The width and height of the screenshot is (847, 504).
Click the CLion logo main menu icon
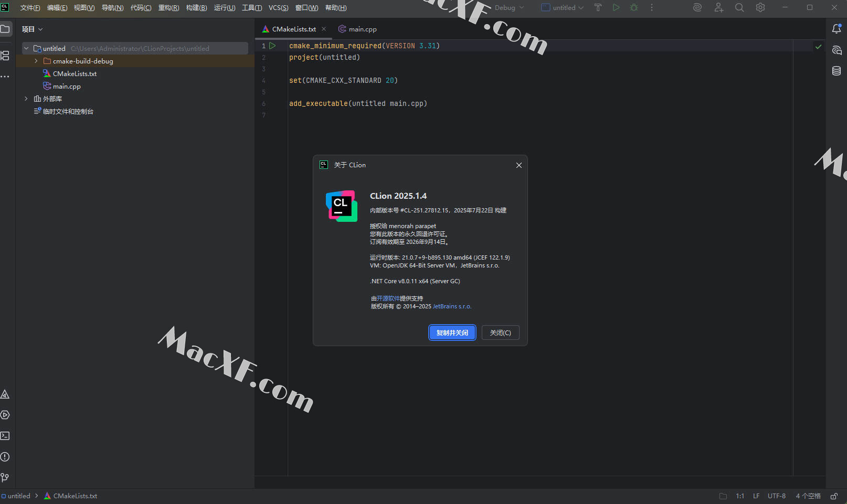[x=5, y=7]
